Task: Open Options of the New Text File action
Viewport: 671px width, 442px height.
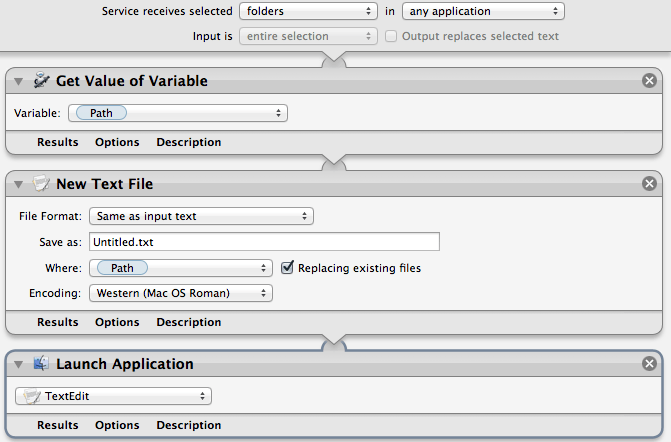Action: [x=117, y=322]
